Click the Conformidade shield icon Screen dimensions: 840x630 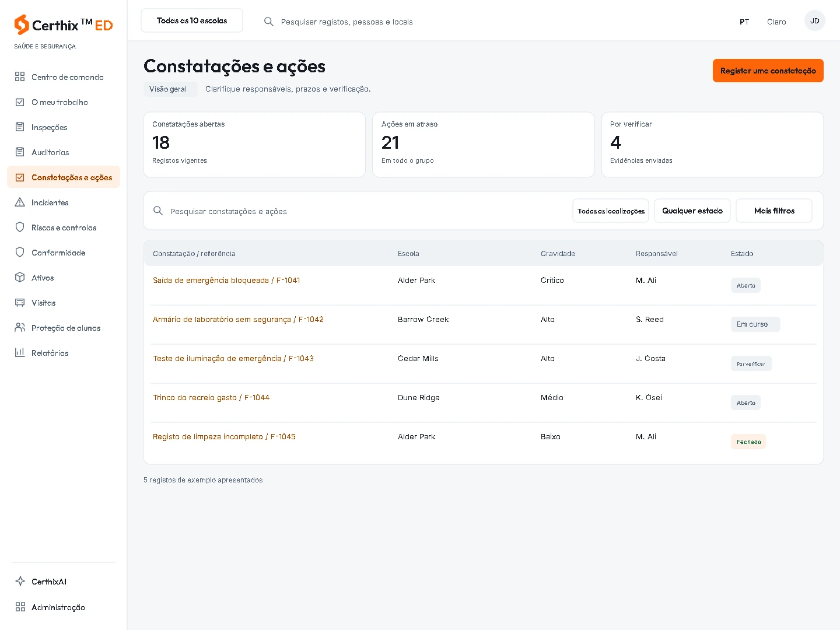20,252
